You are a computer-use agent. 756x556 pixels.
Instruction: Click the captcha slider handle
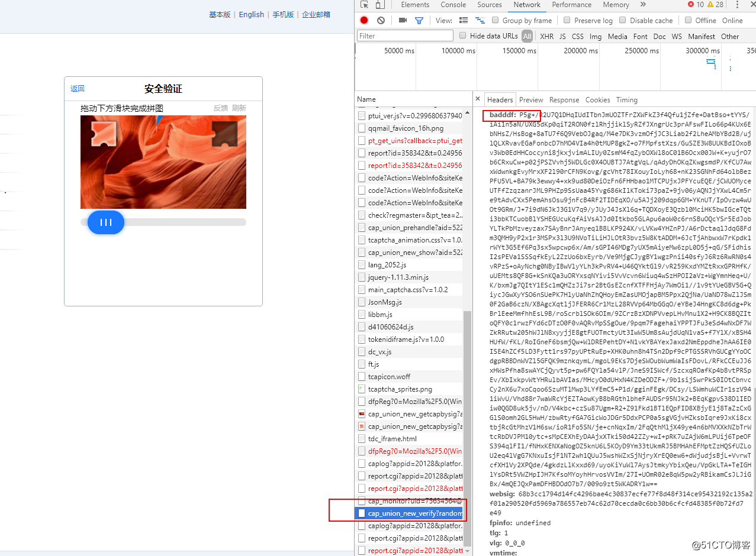(x=106, y=222)
